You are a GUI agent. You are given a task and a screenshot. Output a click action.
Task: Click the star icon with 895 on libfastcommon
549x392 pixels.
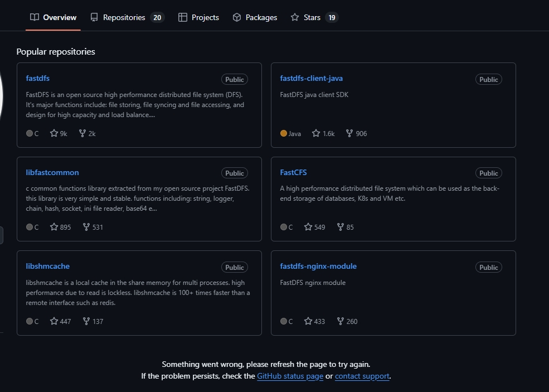(54, 227)
